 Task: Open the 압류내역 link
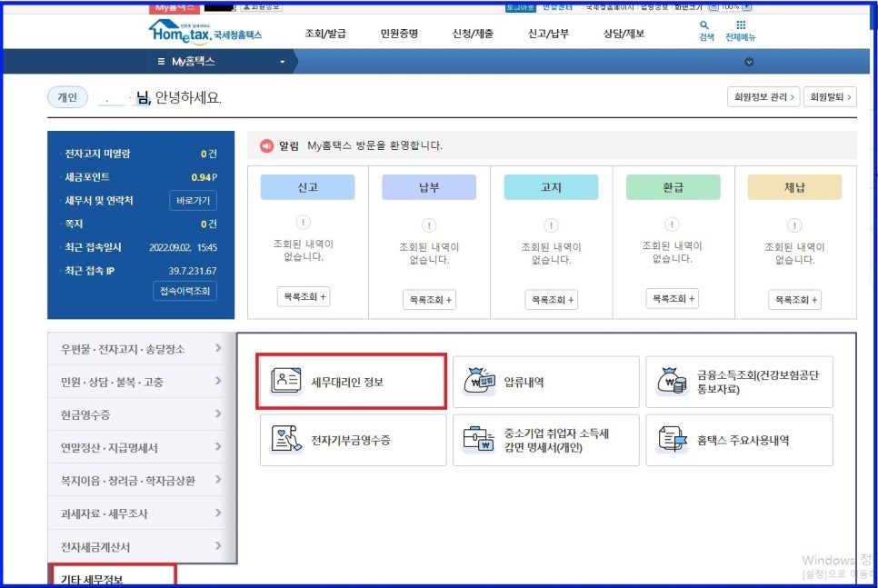(x=546, y=382)
